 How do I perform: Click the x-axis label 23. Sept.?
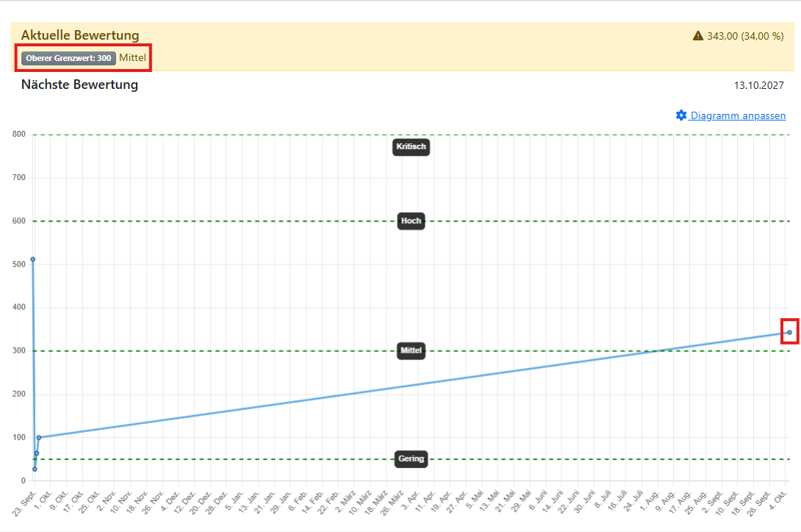25,503
